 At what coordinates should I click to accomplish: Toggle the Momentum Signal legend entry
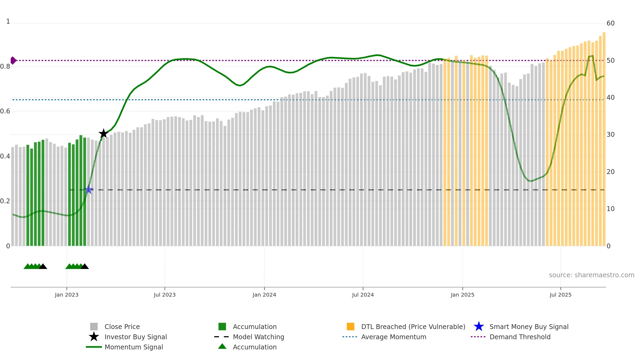tap(125, 347)
